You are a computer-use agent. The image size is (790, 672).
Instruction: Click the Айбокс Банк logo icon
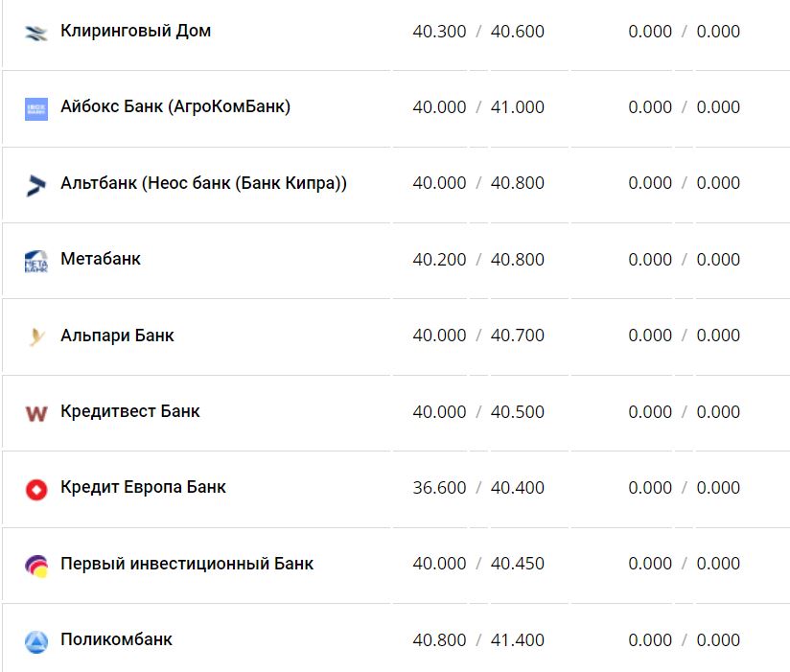(35, 108)
